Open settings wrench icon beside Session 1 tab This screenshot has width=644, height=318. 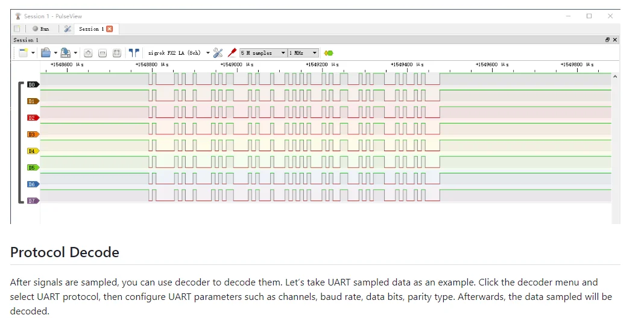(x=68, y=29)
